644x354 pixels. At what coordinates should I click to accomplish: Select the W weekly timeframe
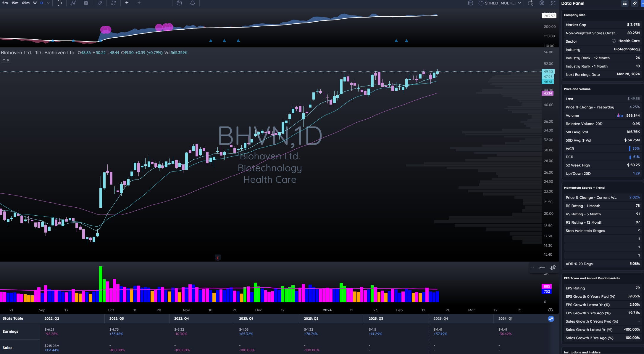point(35,3)
